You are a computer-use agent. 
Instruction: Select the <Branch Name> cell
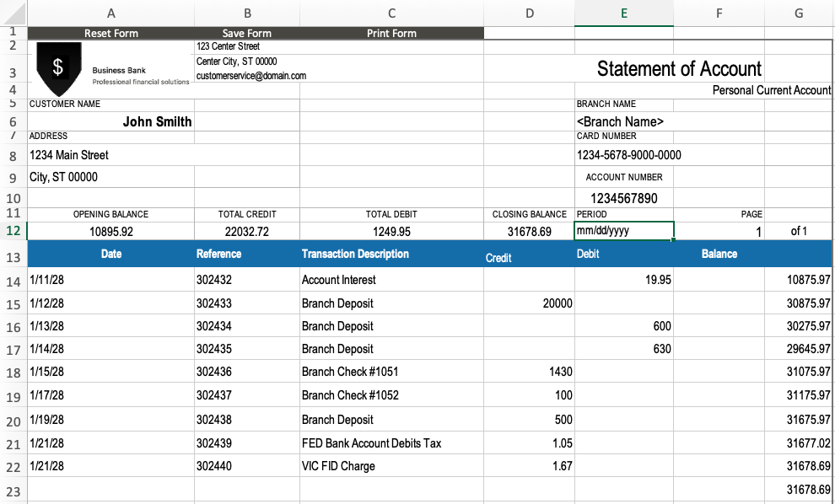coord(624,121)
